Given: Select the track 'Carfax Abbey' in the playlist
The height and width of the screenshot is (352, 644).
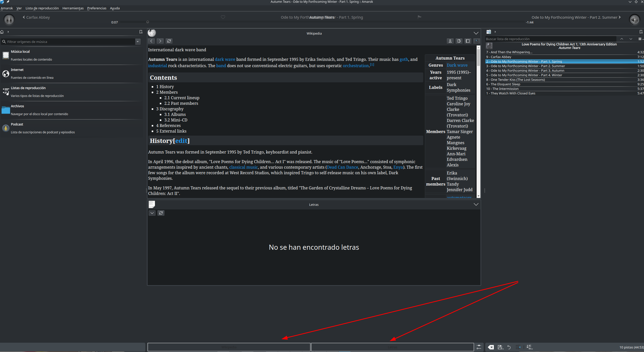Looking at the screenshot, I should [x=565, y=57].
